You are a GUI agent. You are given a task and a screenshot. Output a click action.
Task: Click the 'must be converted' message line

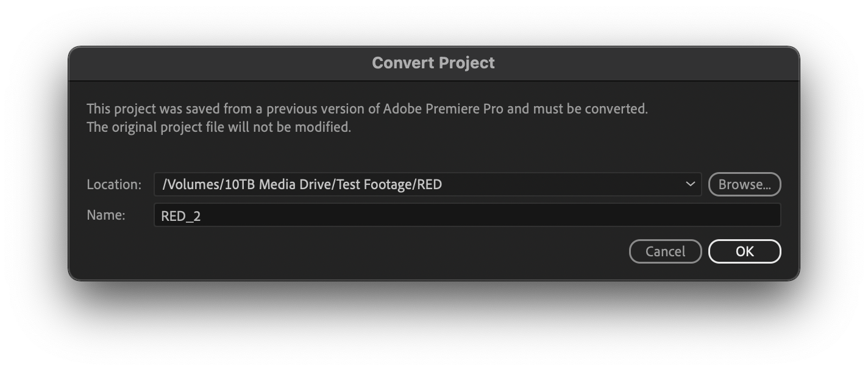coord(589,109)
